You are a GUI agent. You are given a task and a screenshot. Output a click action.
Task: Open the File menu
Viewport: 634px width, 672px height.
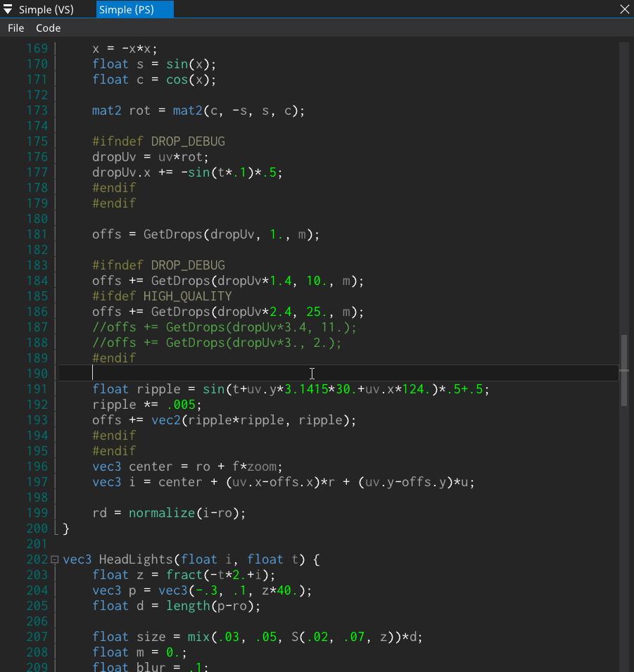coord(16,28)
